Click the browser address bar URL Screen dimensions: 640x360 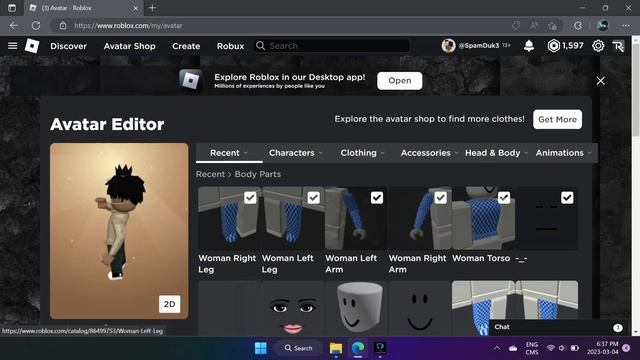[x=128, y=25]
